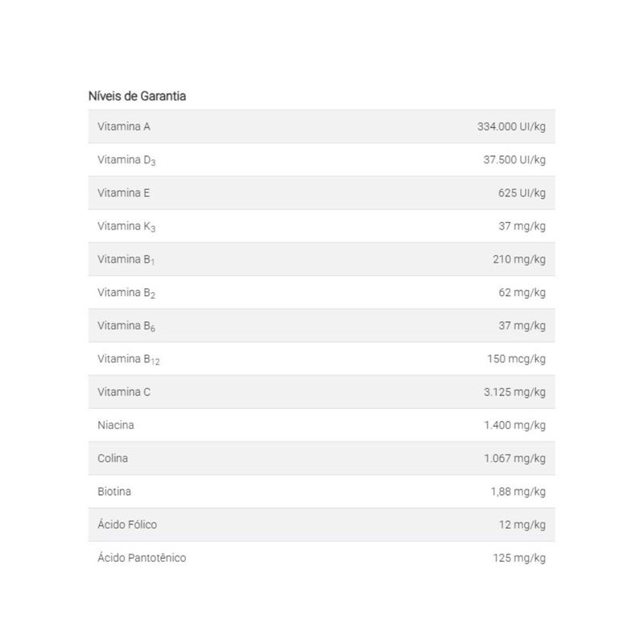The height and width of the screenshot is (644, 644).
Task: Select the Vitamina A row label
Action: pos(124,126)
